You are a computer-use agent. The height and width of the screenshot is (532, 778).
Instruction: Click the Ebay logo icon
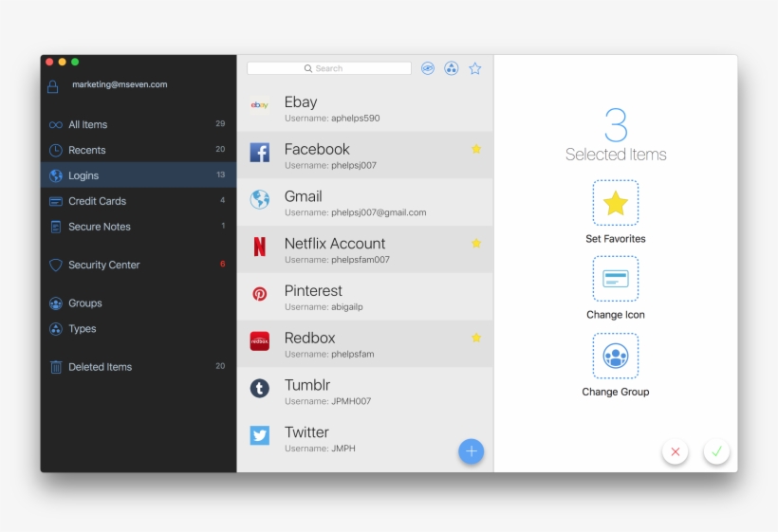coord(260,105)
